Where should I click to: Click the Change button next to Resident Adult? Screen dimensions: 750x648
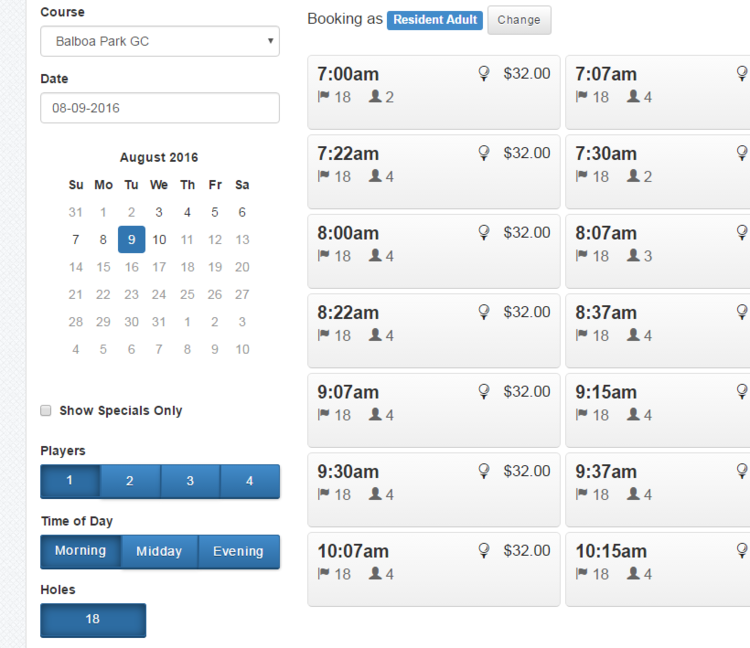(x=518, y=20)
